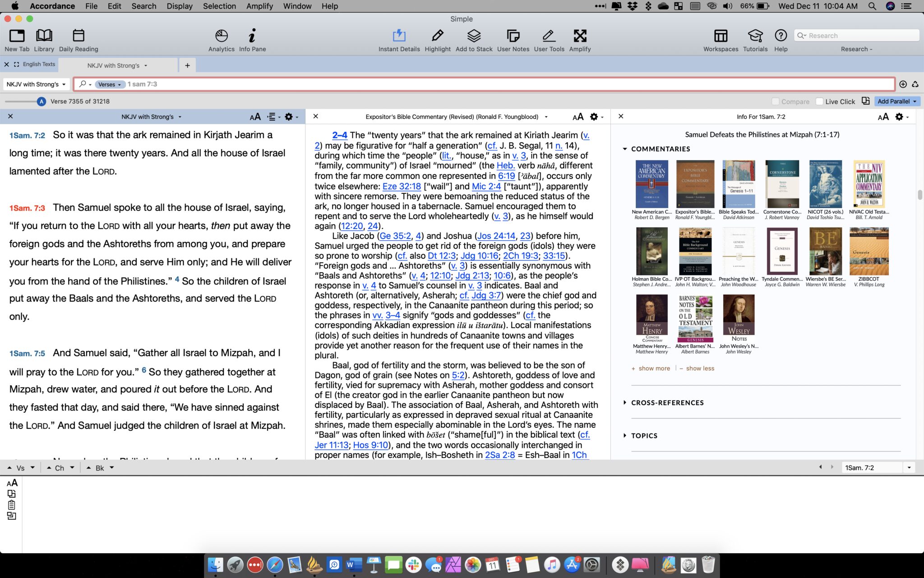Toggle the Live Click checkbox
Screen dimensions: 924x578
coord(819,102)
